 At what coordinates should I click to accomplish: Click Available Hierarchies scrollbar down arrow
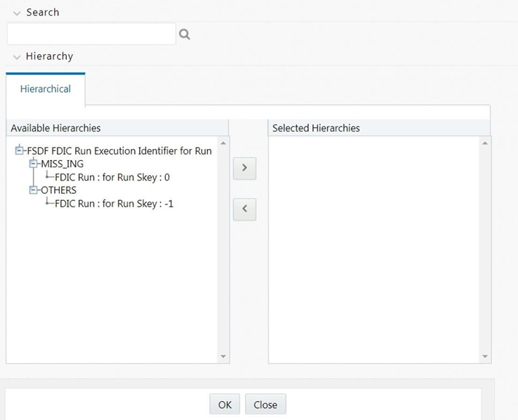click(x=224, y=356)
